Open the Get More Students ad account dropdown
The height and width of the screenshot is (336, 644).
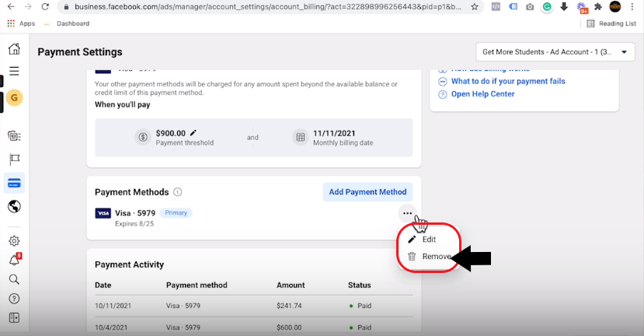[555, 52]
